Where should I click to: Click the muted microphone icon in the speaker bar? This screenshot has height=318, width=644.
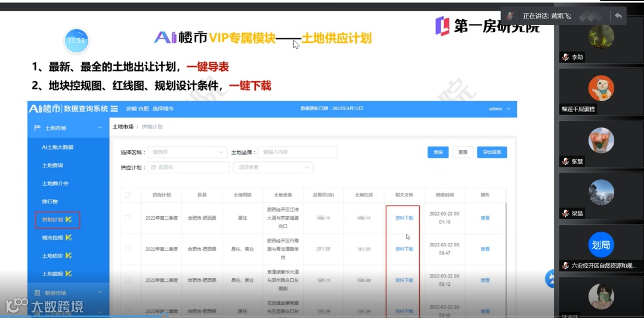pos(510,16)
